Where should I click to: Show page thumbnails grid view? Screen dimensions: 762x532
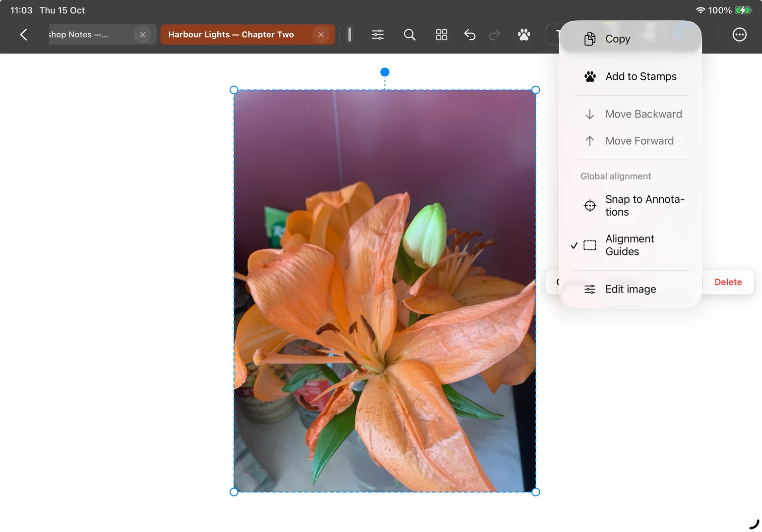[x=442, y=35]
